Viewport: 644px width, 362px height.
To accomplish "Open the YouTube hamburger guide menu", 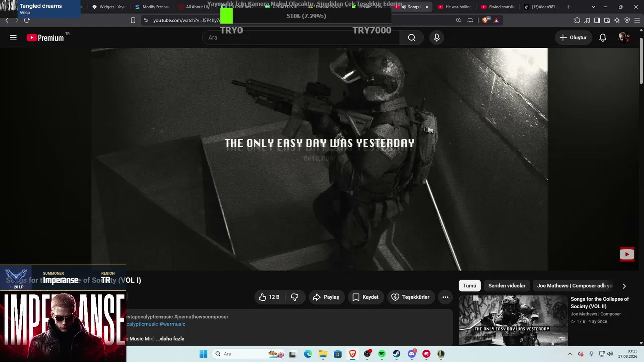I will pos(13,38).
